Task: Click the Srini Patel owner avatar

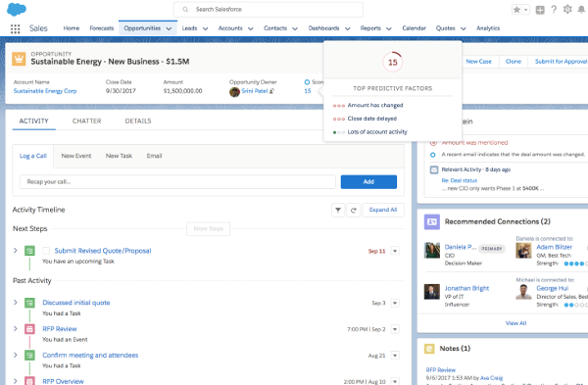Action: [x=234, y=91]
